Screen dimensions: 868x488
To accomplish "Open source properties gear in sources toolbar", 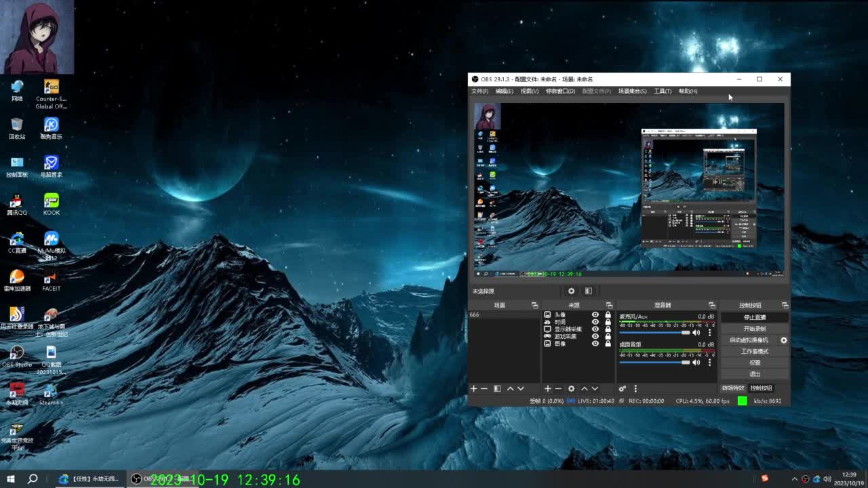I will coord(571,388).
